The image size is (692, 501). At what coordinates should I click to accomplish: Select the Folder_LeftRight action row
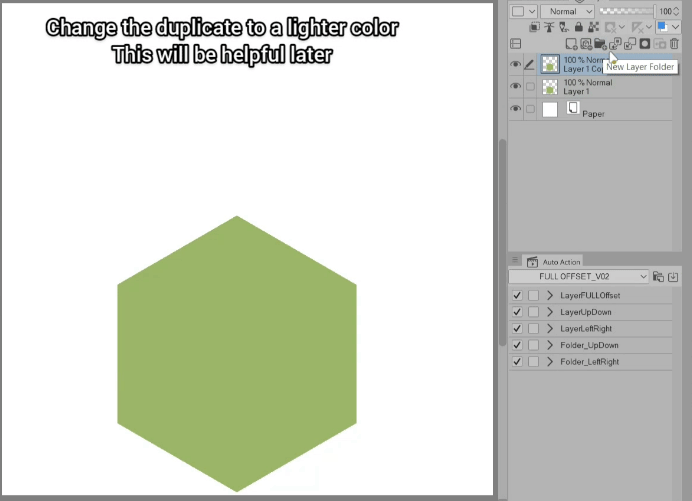590,362
